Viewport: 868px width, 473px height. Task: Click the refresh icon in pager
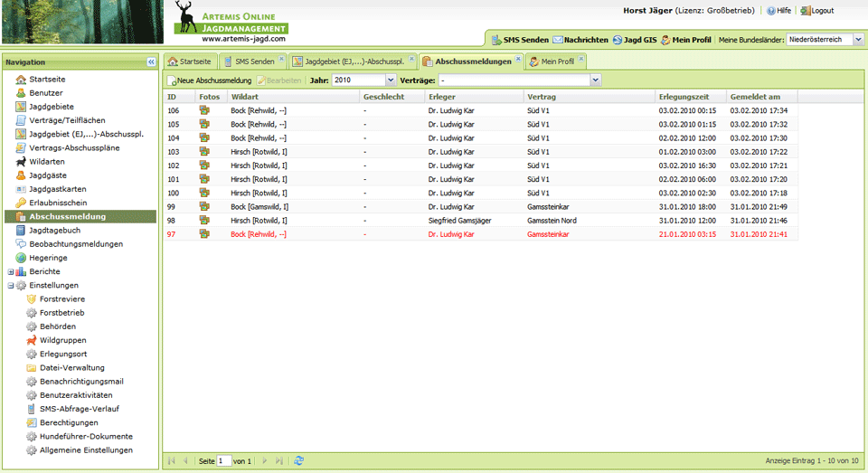299,461
